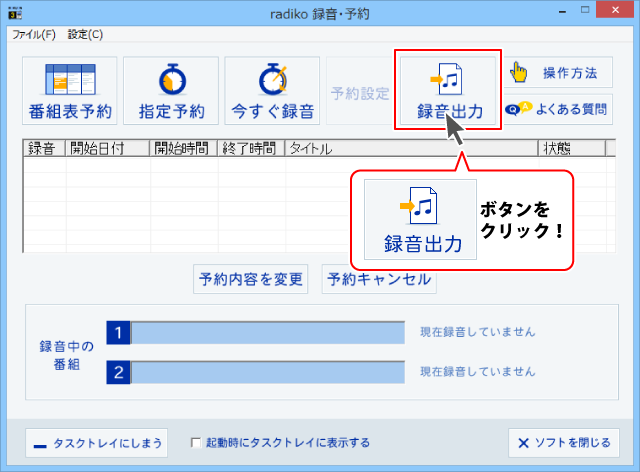This screenshot has width=640, height=472.
Task: Maximize the radiko window
Action: [585, 10]
